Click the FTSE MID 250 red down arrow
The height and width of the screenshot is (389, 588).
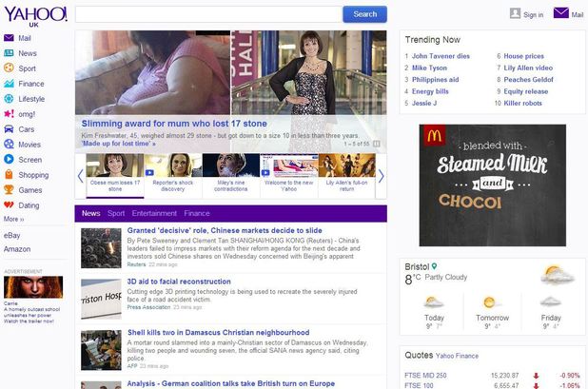[536, 376]
